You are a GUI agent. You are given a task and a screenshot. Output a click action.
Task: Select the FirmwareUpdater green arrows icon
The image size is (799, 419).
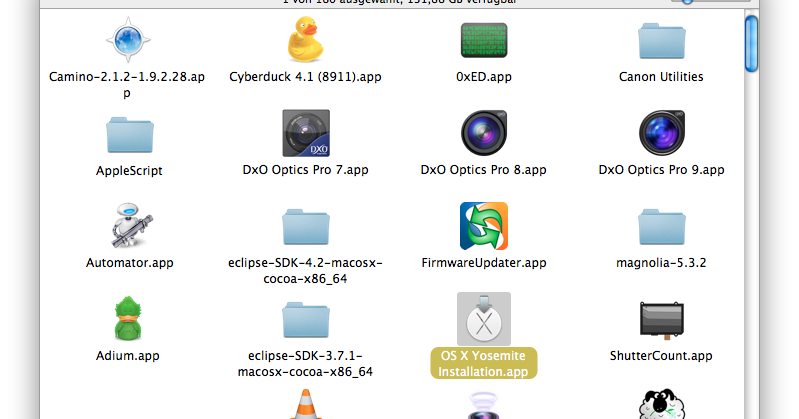[x=484, y=226]
